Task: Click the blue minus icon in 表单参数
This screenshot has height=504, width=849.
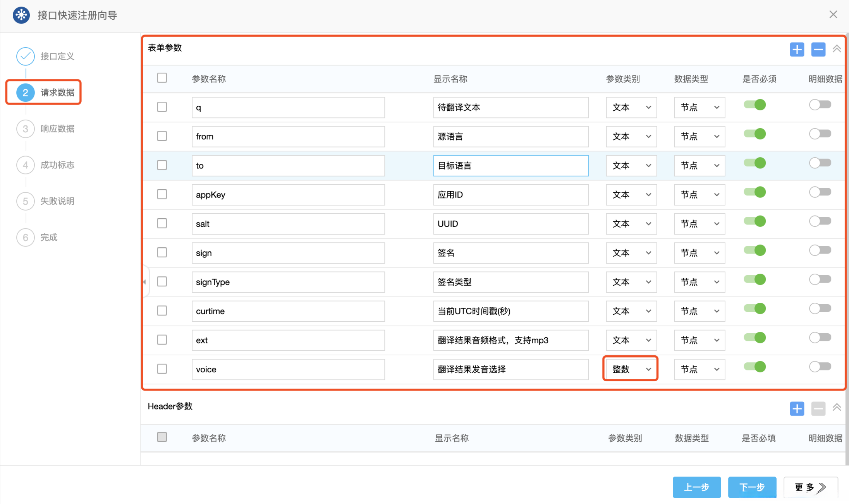Action: click(x=818, y=50)
